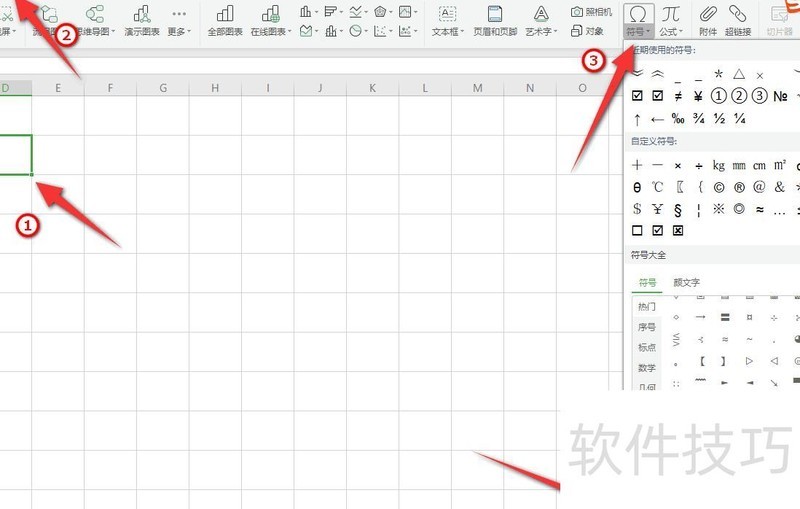Insert the ℃ custom symbol
The image size is (800, 509).
(657, 187)
